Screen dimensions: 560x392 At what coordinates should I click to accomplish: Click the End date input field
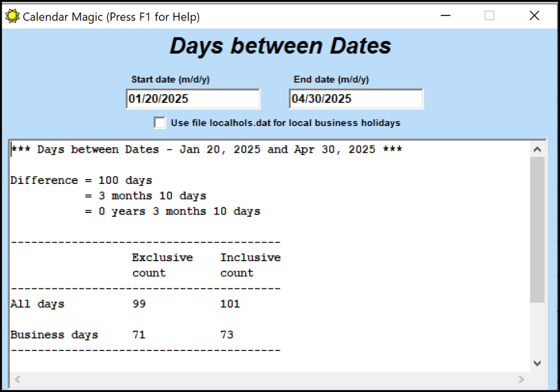pyautogui.click(x=356, y=99)
